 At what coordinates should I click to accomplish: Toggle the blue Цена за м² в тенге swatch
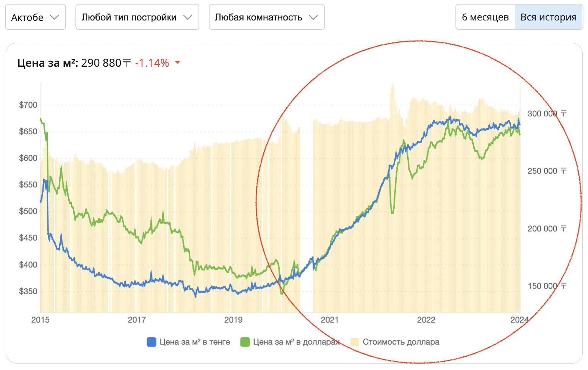[152, 342]
